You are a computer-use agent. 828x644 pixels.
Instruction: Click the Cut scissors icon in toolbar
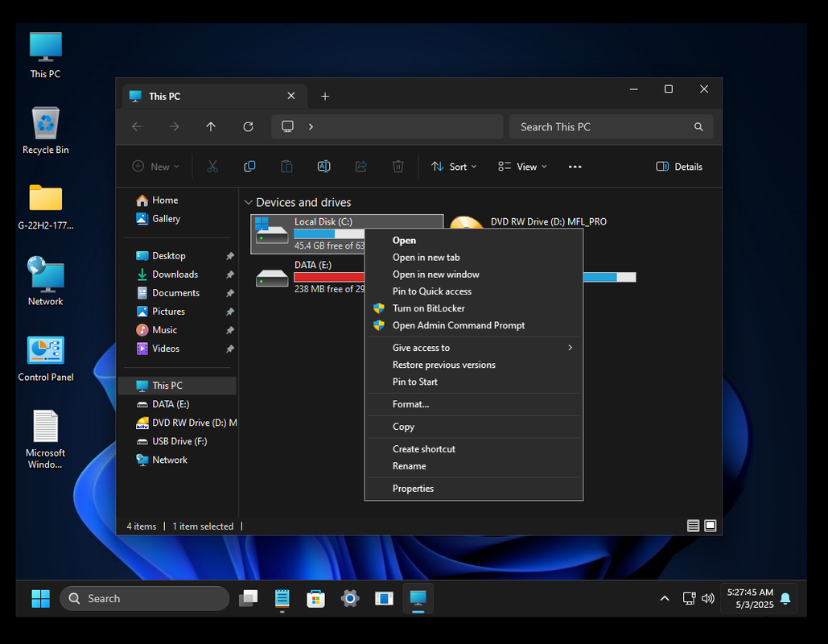click(212, 167)
